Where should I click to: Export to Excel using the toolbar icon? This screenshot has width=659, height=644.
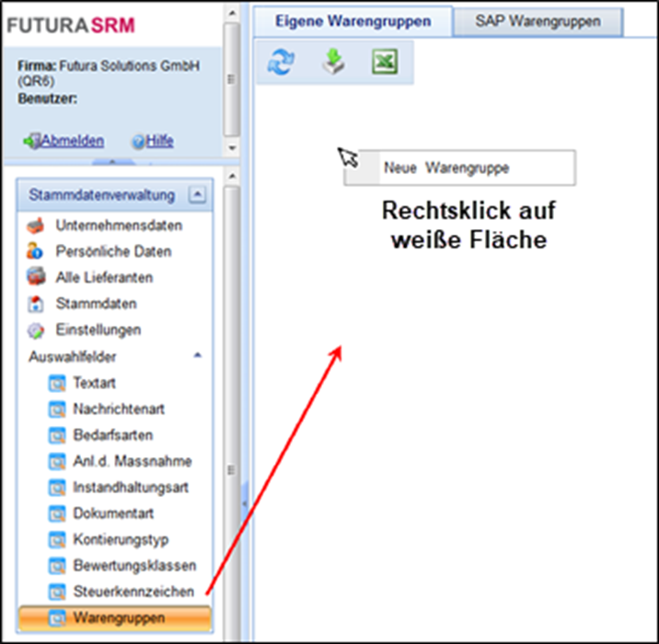(384, 63)
